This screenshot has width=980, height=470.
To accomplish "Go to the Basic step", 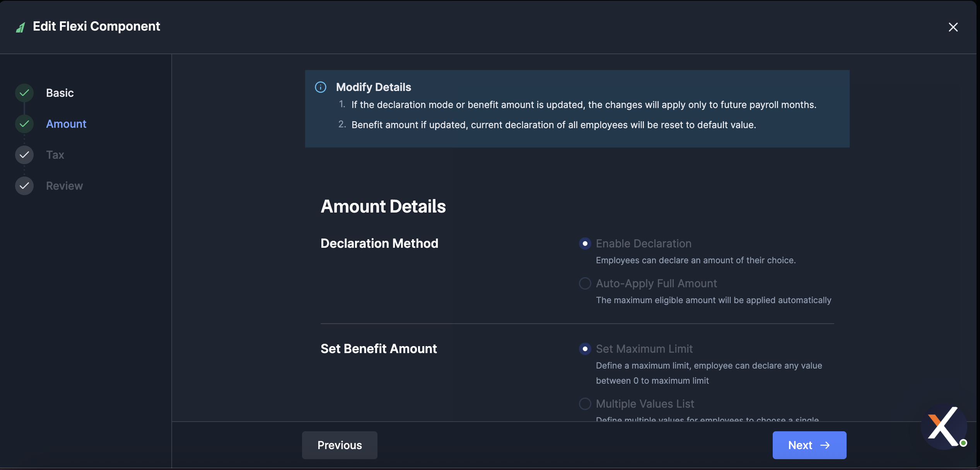I will [60, 93].
